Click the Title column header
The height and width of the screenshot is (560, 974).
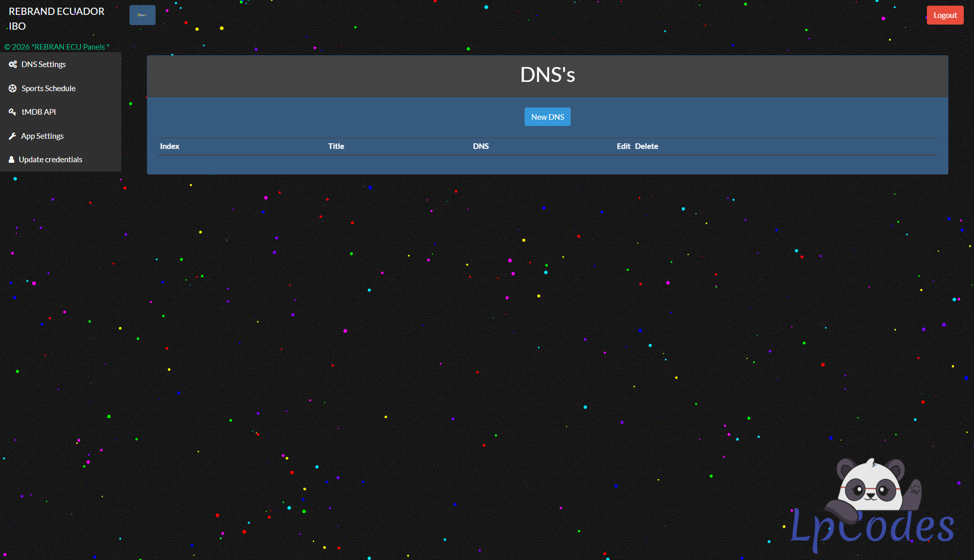(x=336, y=146)
